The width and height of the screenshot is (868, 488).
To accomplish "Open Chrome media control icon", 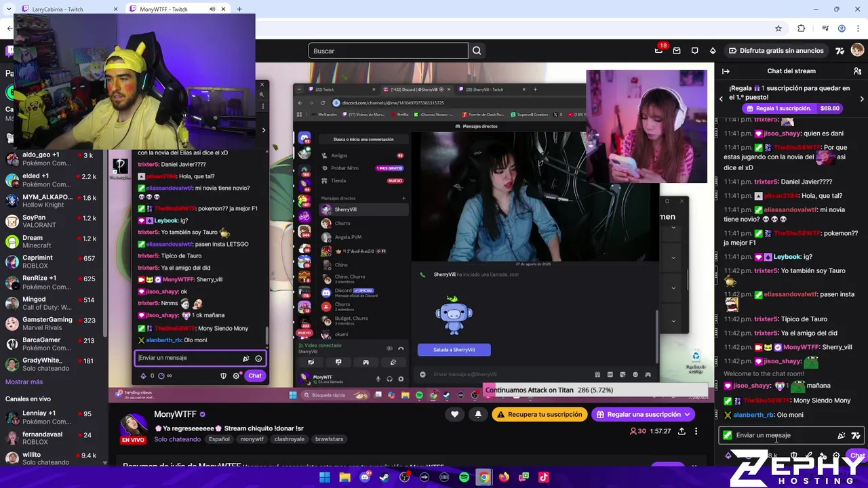I will [x=825, y=28].
